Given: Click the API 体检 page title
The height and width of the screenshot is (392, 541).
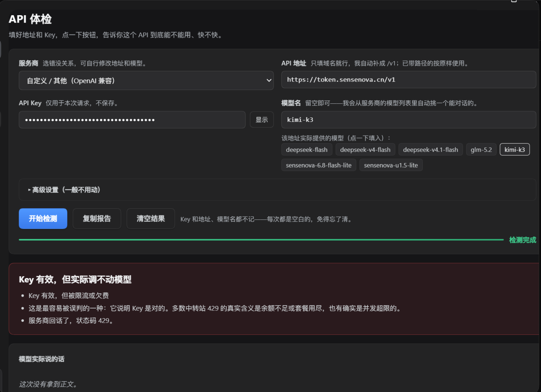Looking at the screenshot, I should click(30, 19).
